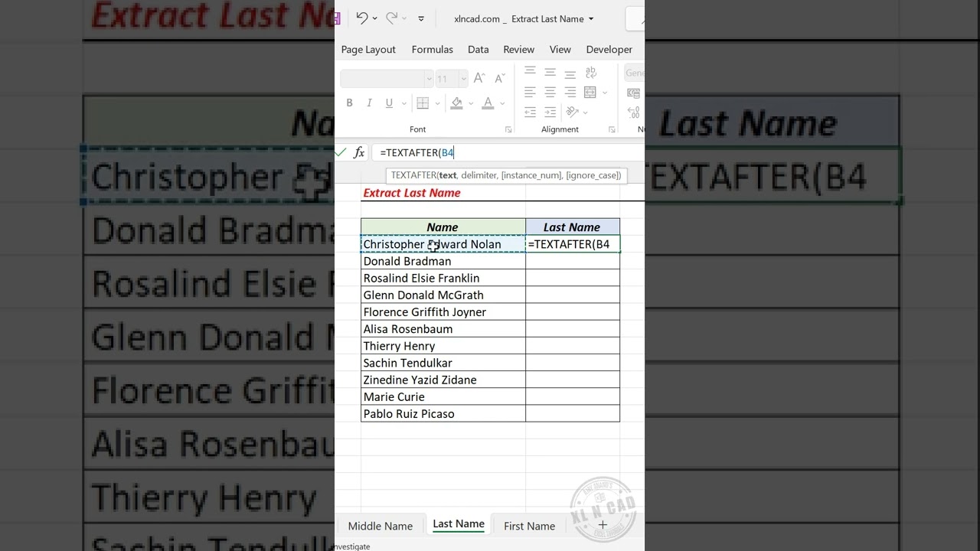Screen dimensions: 980x551
Task: Click inside the formula bar with =TEXTAFTER(B4
Action: 507,152
